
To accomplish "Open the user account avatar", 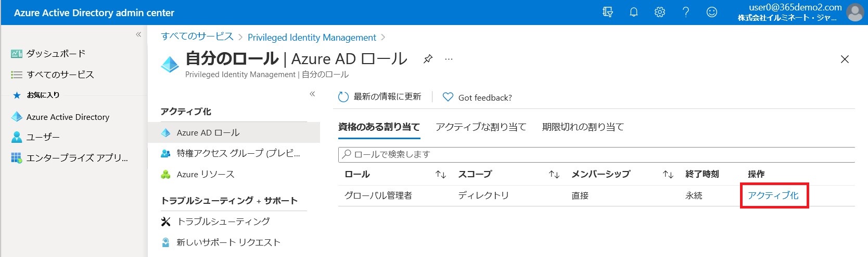I will click(x=855, y=12).
